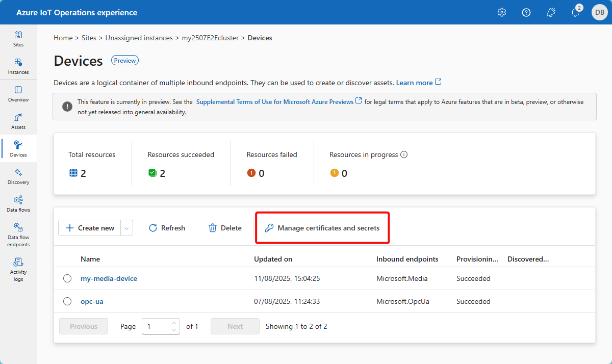Screen dimensions: 612x364
Task: Select the my-media-device radio button
Action: [67, 278]
